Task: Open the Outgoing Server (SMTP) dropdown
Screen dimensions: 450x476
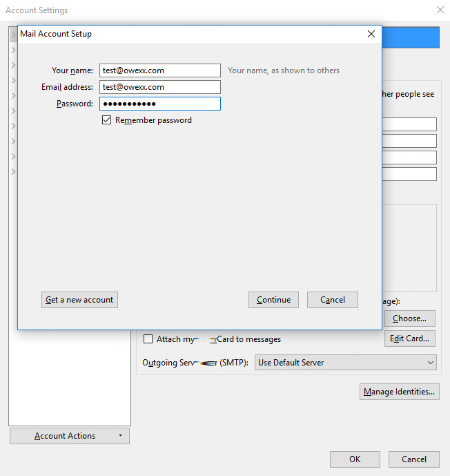Action: point(345,363)
